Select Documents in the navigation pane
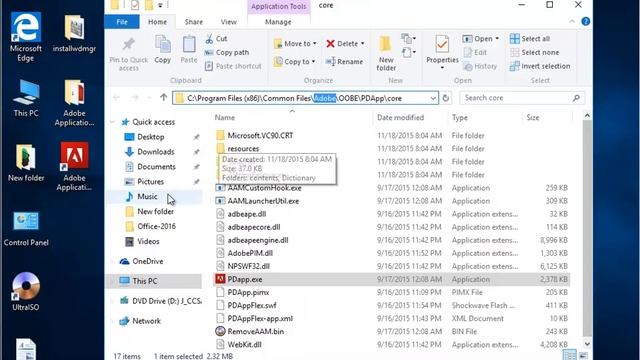This screenshot has width=640, height=360. 156,167
